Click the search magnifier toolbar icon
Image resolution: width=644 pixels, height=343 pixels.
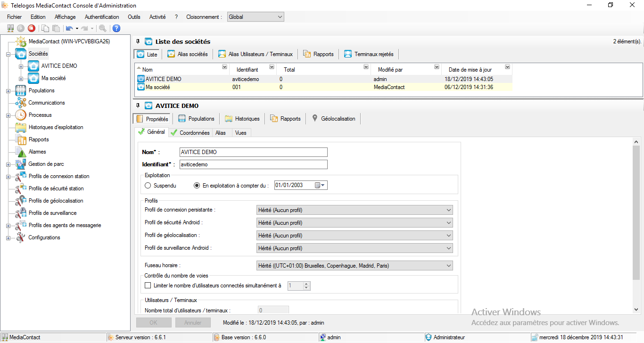[x=102, y=28]
